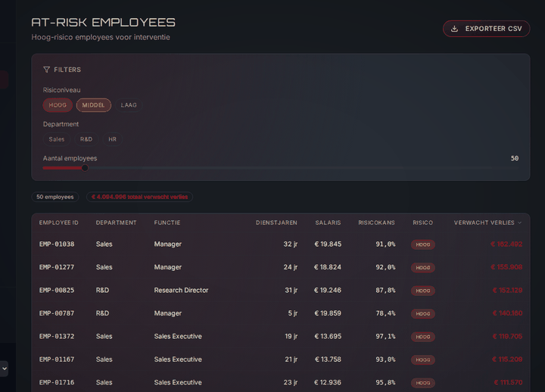545x392 pixels.
Task: Filter by HR department chip
Action: 112,139
